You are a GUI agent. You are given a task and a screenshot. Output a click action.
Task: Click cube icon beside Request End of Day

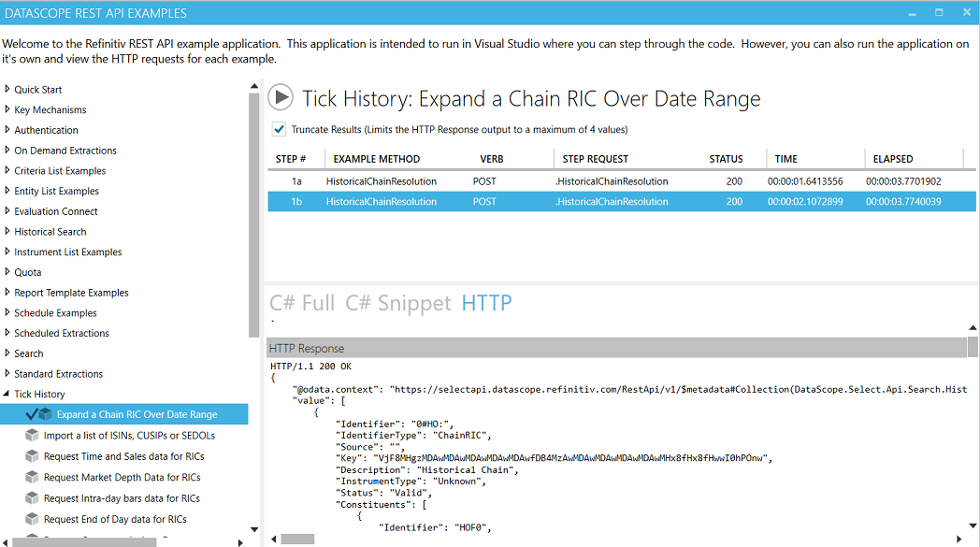[32, 519]
